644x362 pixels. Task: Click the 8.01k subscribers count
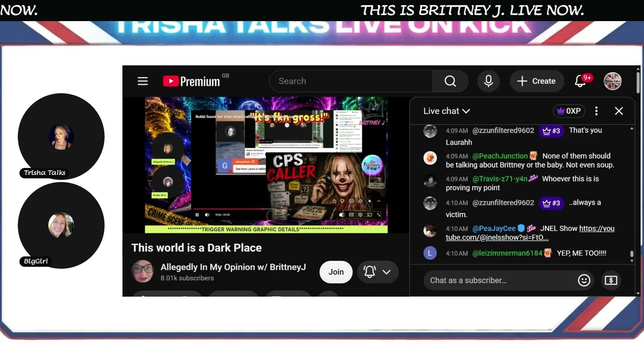coord(187,278)
